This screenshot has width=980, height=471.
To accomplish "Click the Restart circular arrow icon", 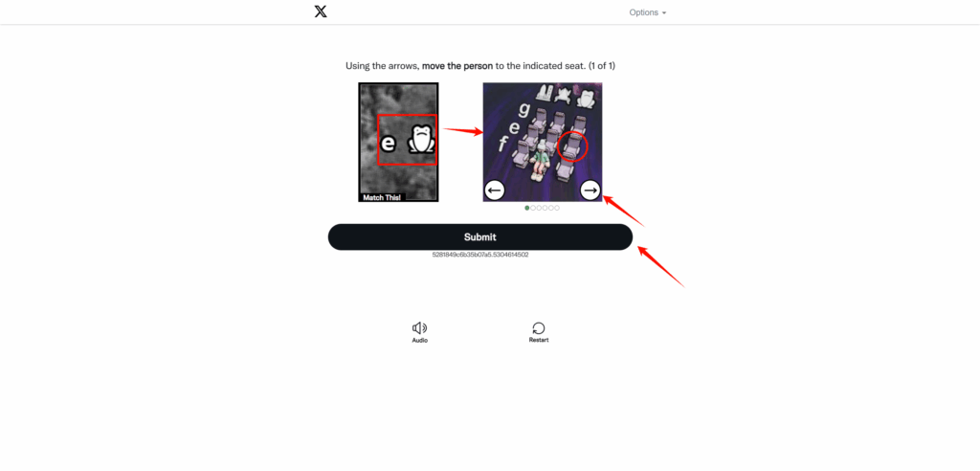I will click(x=539, y=327).
